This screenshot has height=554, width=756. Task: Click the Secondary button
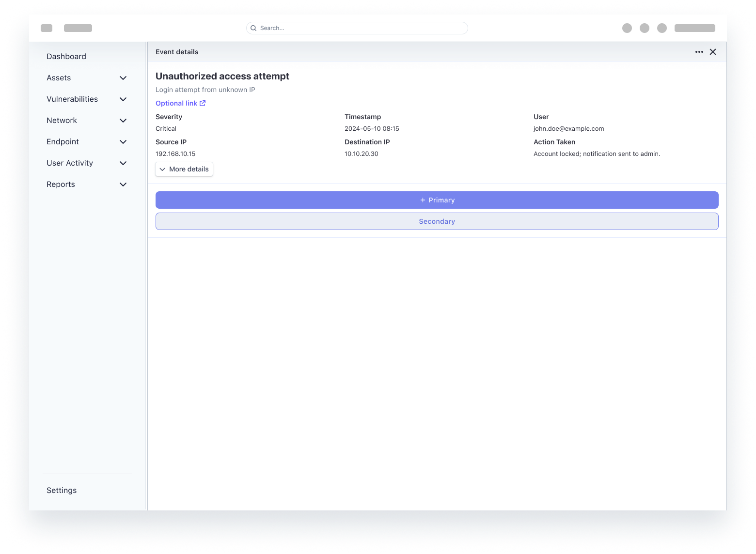tap(437, 221)
